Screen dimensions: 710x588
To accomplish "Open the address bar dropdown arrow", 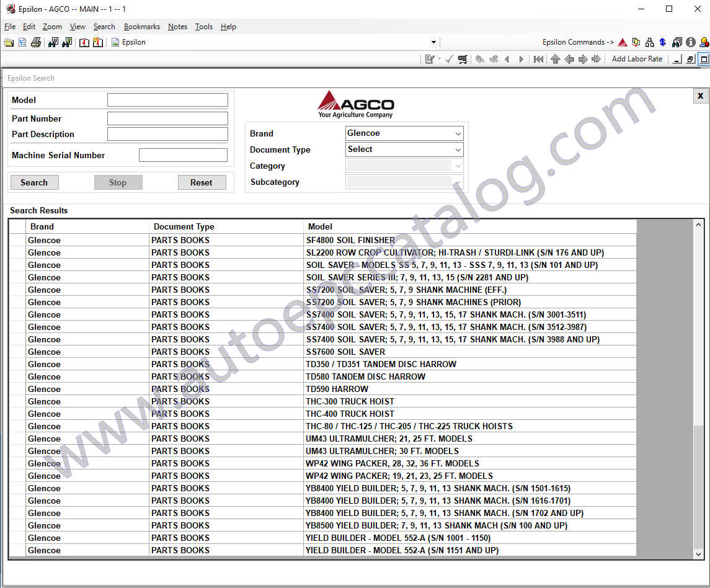I will click(433, 42).
